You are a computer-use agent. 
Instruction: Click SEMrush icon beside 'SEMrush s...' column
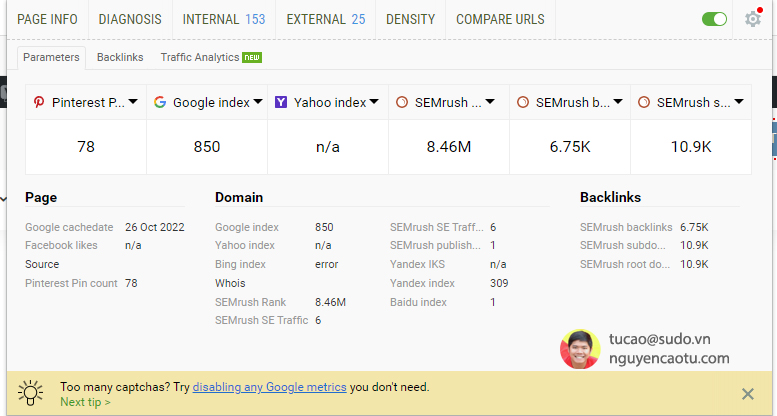(x=644, y=102)
